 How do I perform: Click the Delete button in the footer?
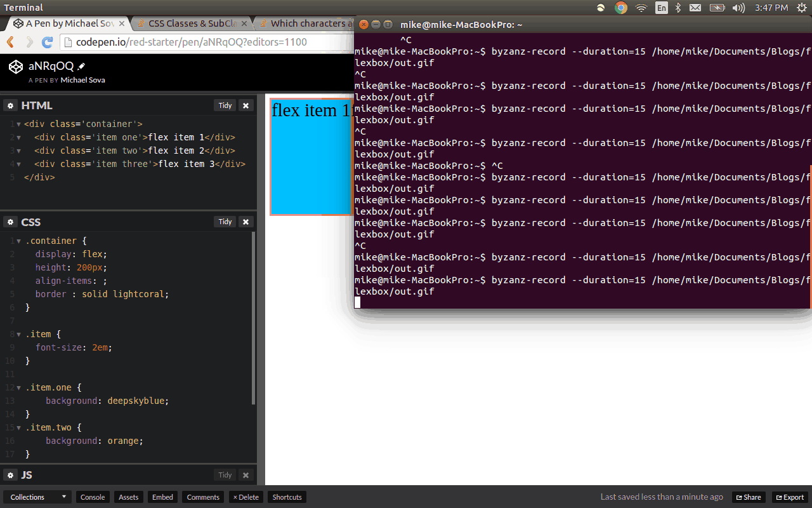pos(246,497)
